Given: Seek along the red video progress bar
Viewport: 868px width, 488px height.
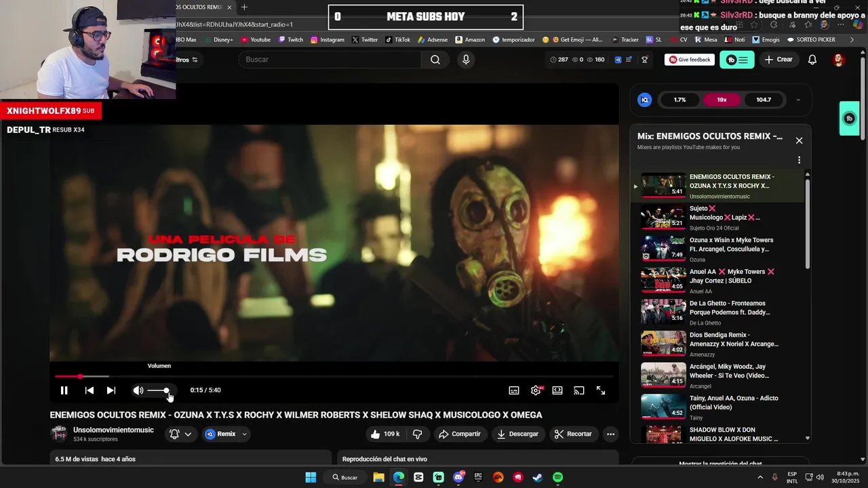Looking at the screenshot, I should click(334, 376).
